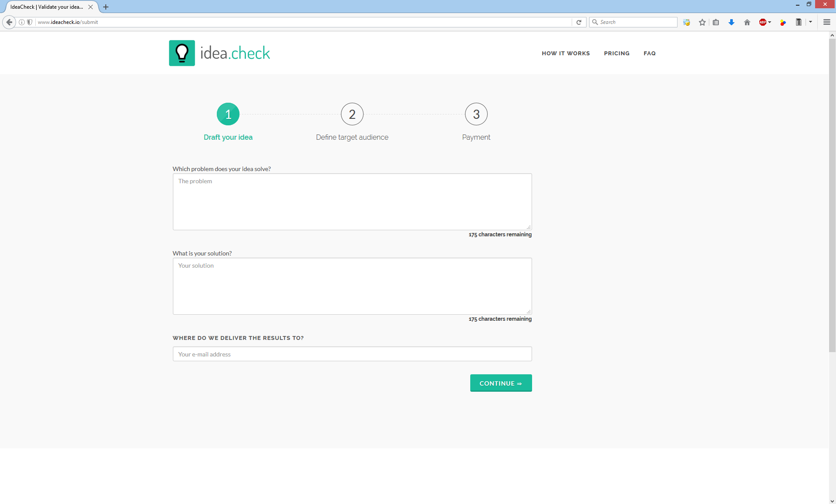This screenshot has width=836, height=504.
Task: Click the CONTINUE button
Action: point(501,383)
